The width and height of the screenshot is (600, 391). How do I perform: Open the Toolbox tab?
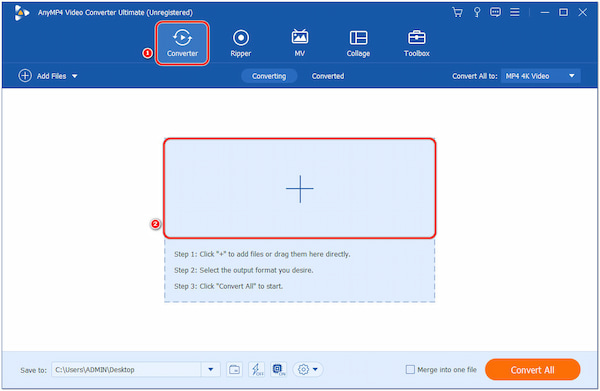[417, 44]
